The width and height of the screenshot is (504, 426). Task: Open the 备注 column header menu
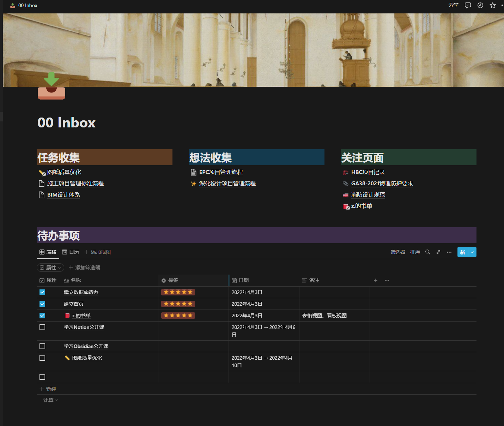(334, 280)
